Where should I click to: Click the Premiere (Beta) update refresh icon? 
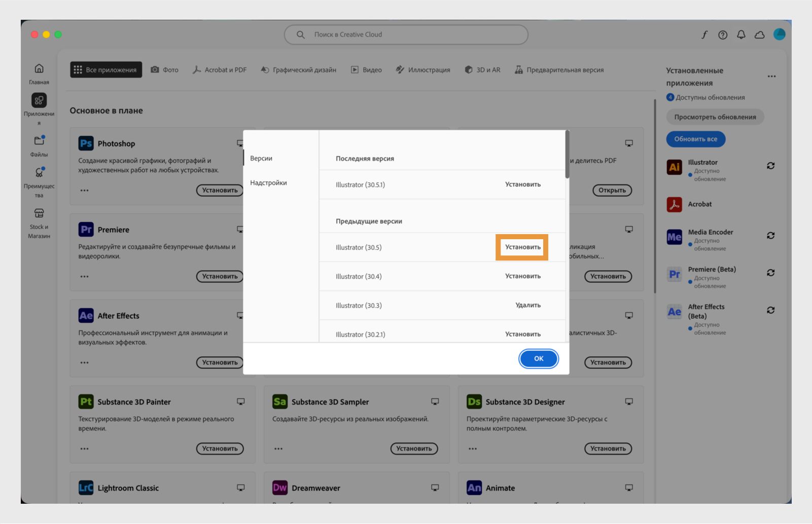tap(770, 273)
